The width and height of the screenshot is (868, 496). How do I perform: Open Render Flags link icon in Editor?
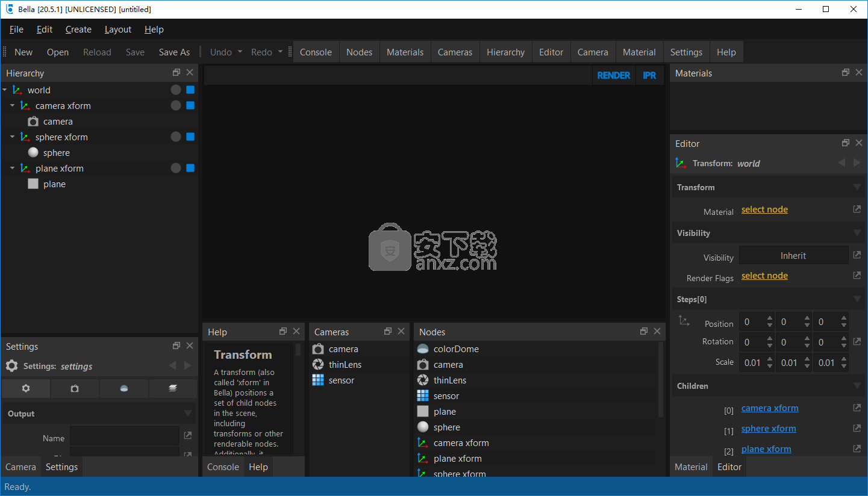point(857,276)
